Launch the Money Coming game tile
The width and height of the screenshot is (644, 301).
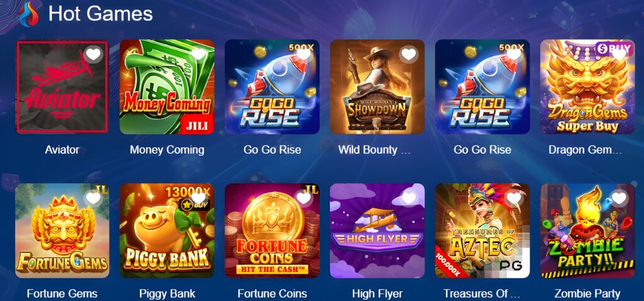[167, 87]
